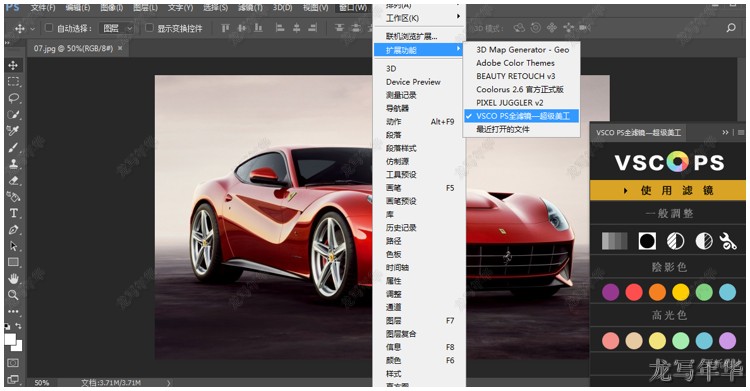Viewport: 750px width, 391px height.
Task: Click the VSCO wrench tools icon
Action: (728, 241)
